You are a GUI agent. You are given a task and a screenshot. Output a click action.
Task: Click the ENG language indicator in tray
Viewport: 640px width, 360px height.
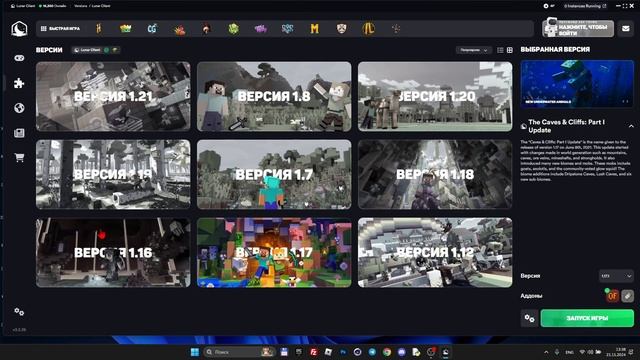click(569, 352)
